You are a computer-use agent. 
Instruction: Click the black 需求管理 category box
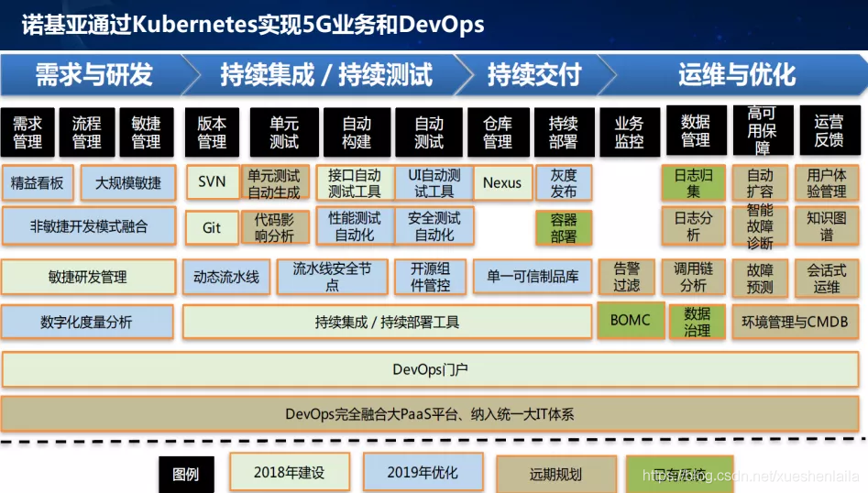(27, 132)
